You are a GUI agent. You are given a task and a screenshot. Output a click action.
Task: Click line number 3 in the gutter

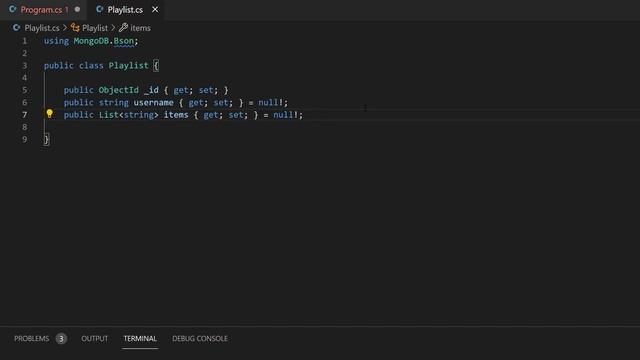pyautogui.click(x=24, y=65)
